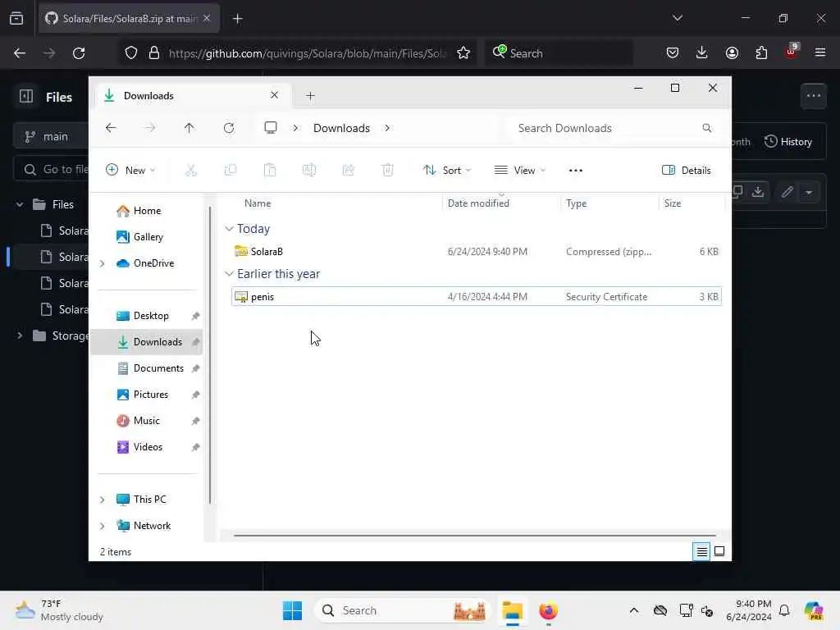Open the View dropdown menu
The image size is (840, 630).
[x=519, y=171]
